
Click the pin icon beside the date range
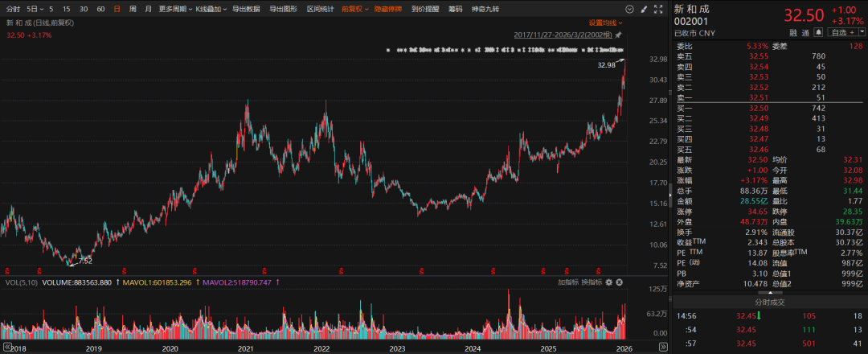coord(618,35)
